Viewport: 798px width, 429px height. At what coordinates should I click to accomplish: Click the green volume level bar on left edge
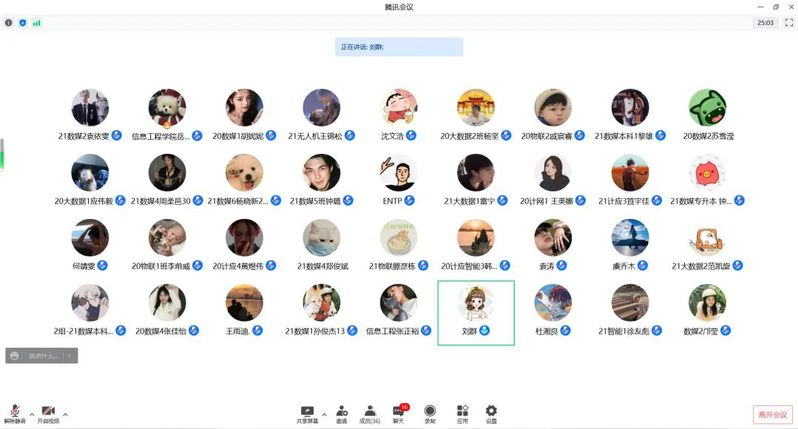coord(2,154)
